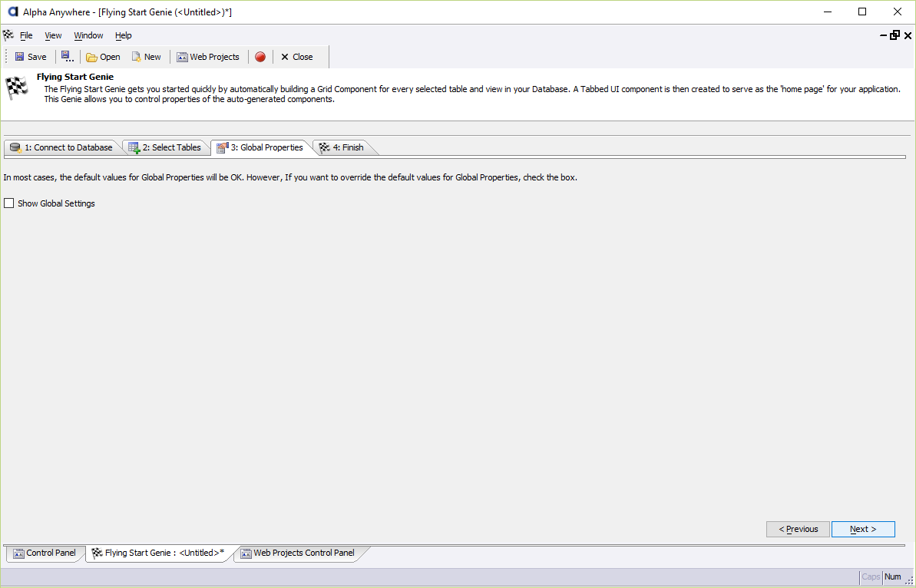The image size is (916, 588).
Task: Close the inner document window
Action: click(908, 35)
